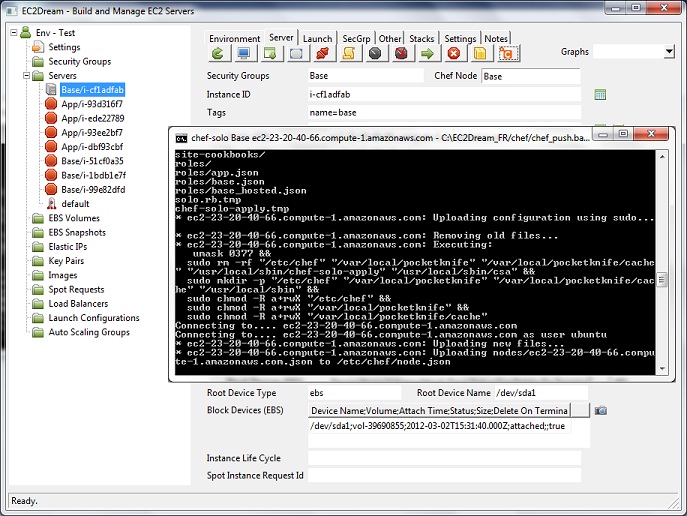Click the green refresh arrow toolbar icon
The width and height of the screenshot is (687, 516).
tap(218, 53)
